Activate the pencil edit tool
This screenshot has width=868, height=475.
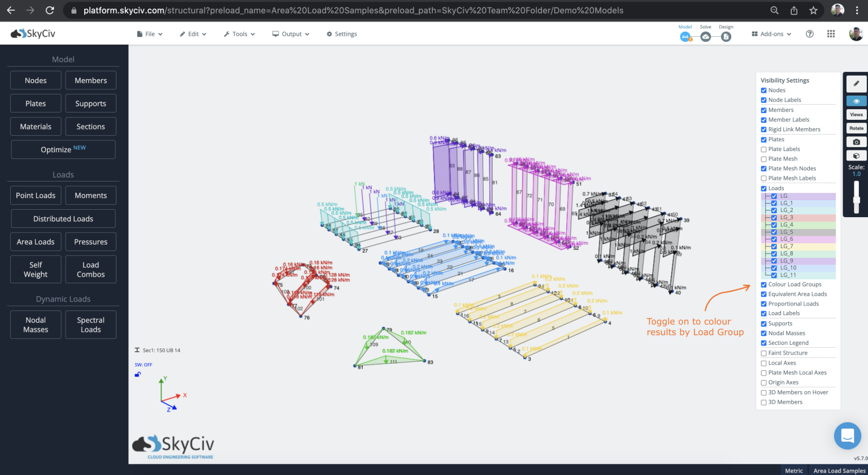click(856, 83)
